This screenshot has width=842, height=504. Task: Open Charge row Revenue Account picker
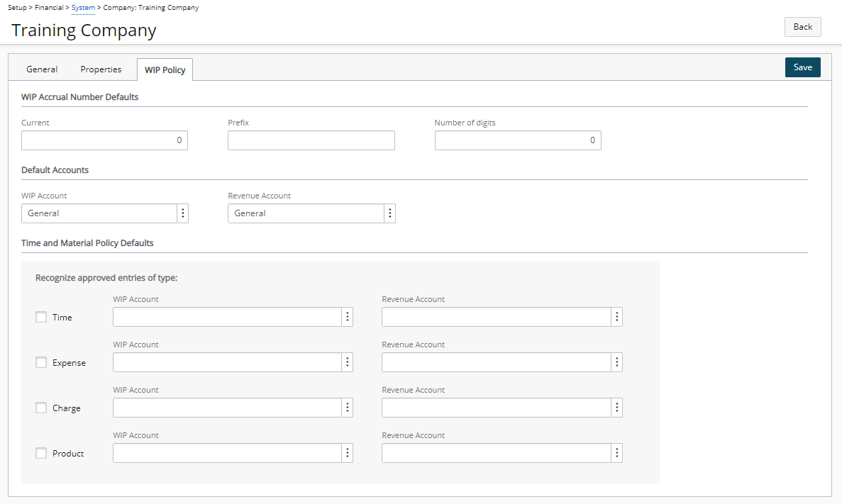(617, 408)
